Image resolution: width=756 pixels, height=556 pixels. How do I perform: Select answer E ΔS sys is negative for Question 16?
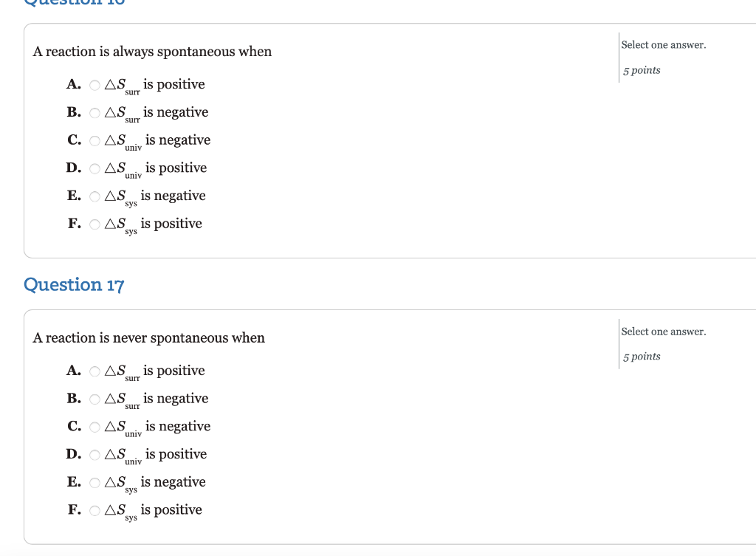click(x=94, y=195)
